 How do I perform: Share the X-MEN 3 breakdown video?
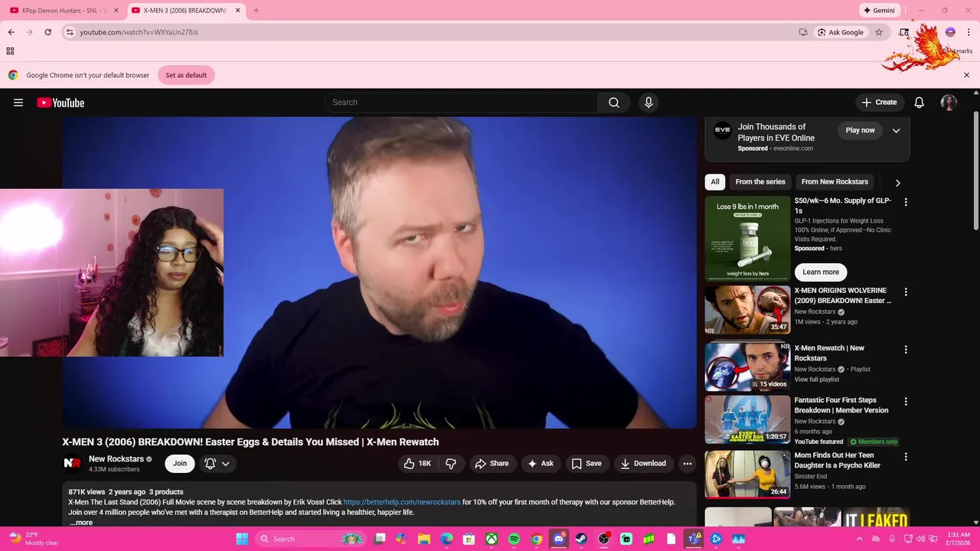point(492,463)
